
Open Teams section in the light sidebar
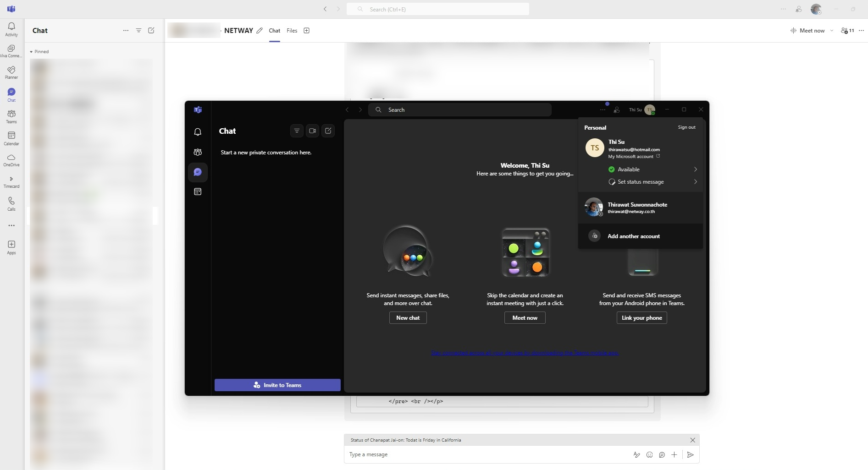coord(11,117)
